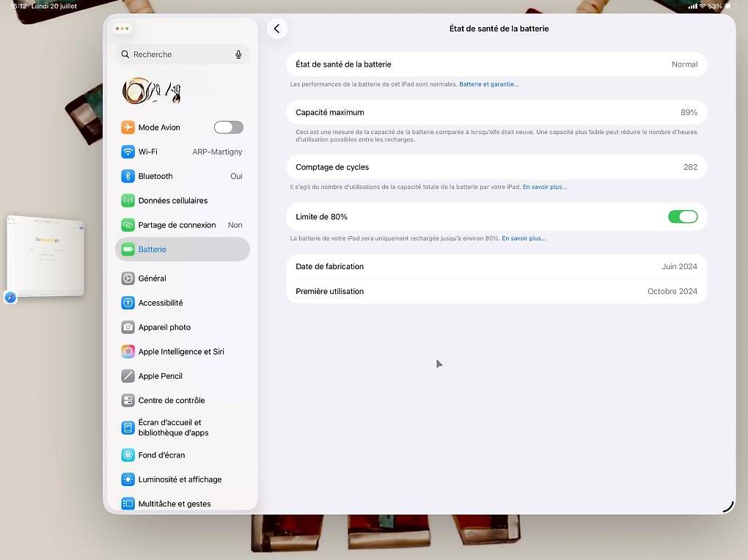
Task: Open Écran d'accueil et bibliothèque d'apps
Action: pos(182,427)
